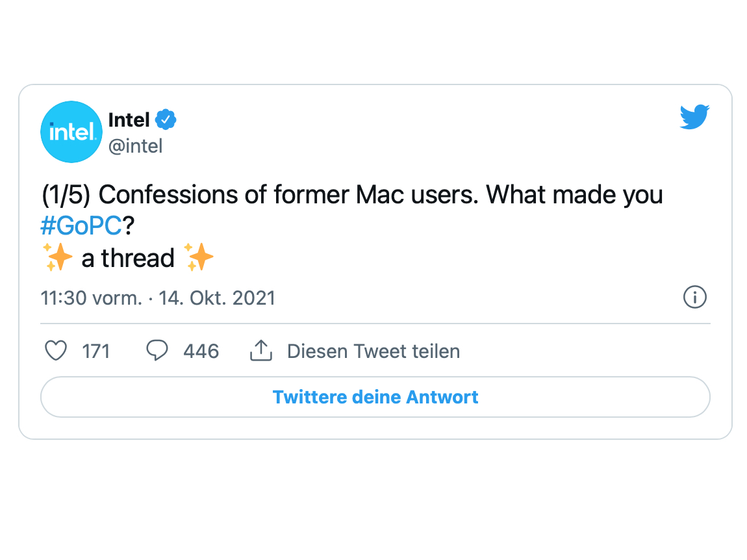Click the 171 likes count

pos(96,351)
